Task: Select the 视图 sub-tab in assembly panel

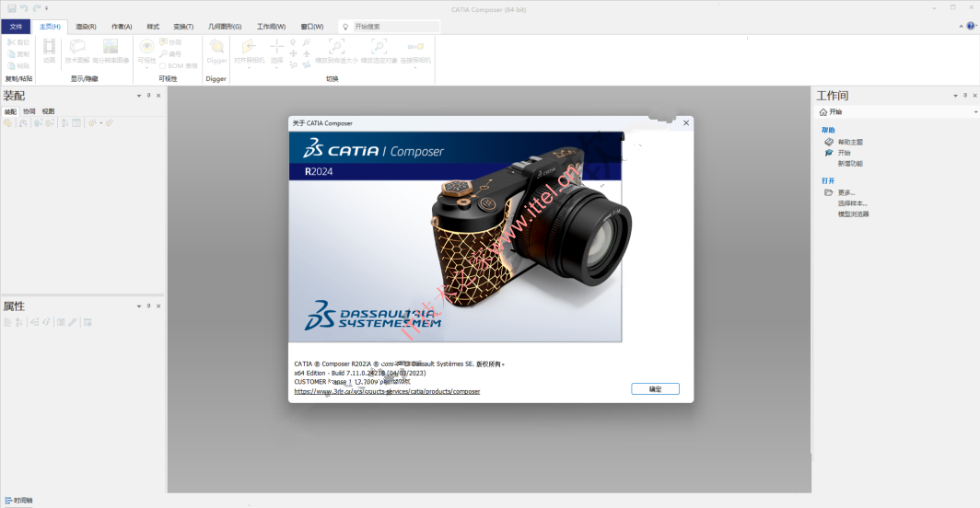Action: click(x=48, y=111)
